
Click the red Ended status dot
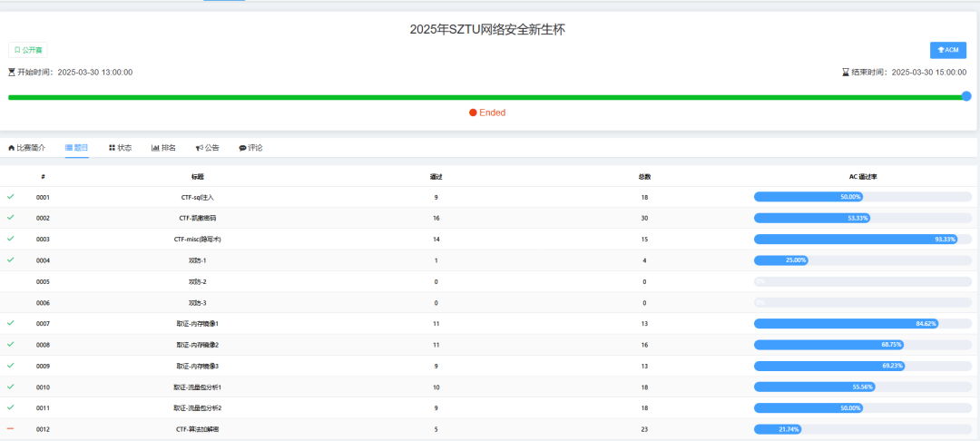click(473, 113)
